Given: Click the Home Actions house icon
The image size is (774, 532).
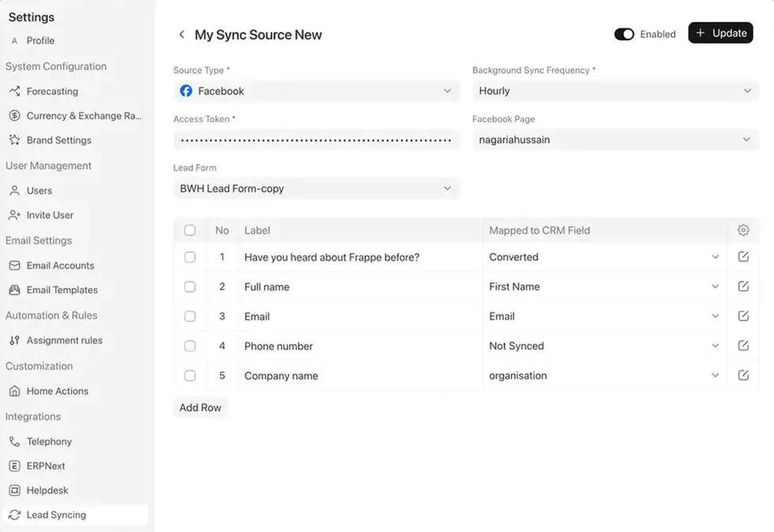Looking at the screenshot, I should (x=14, y=391).
